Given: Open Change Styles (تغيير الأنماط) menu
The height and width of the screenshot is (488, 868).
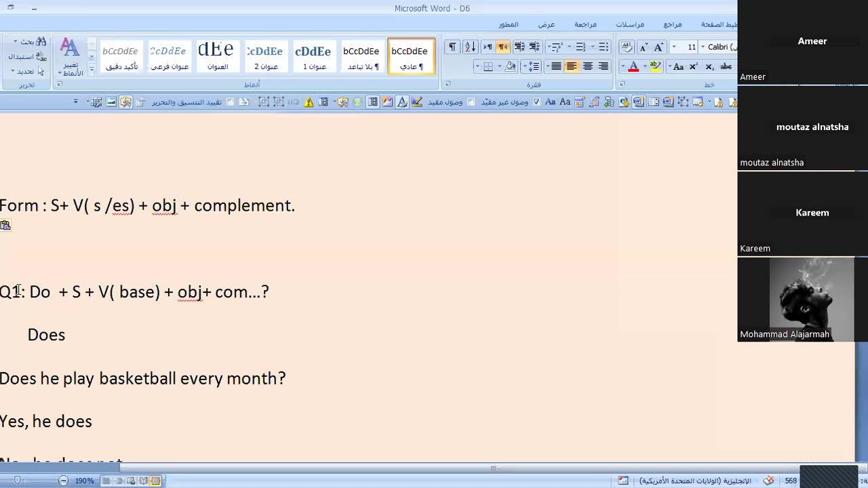Looking at the screenshot, I should click(71, 58).
